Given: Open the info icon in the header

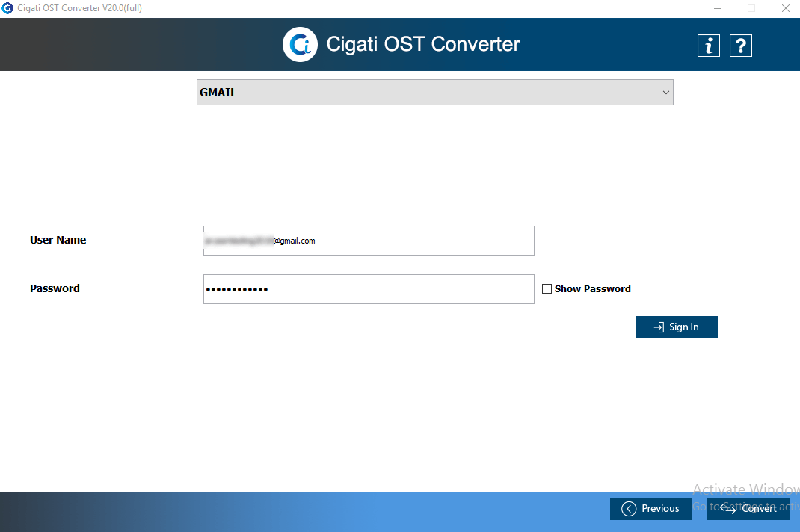Looking at the screenshot, I should [708, 46].
